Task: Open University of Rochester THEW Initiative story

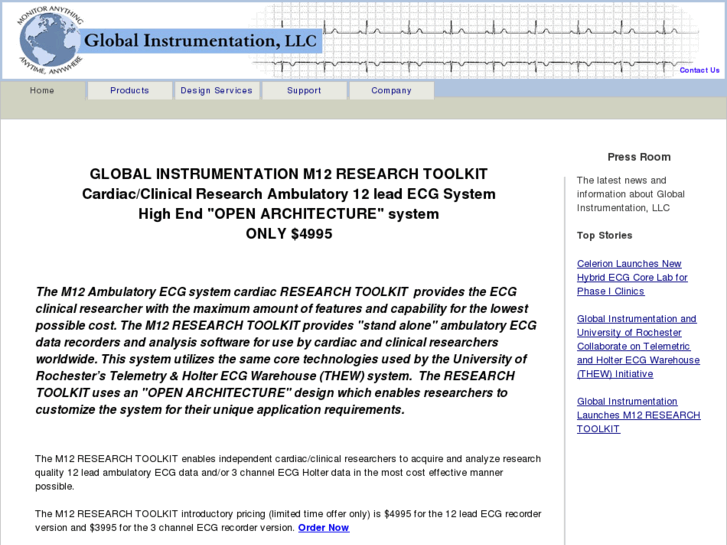Action: point(638,346)
